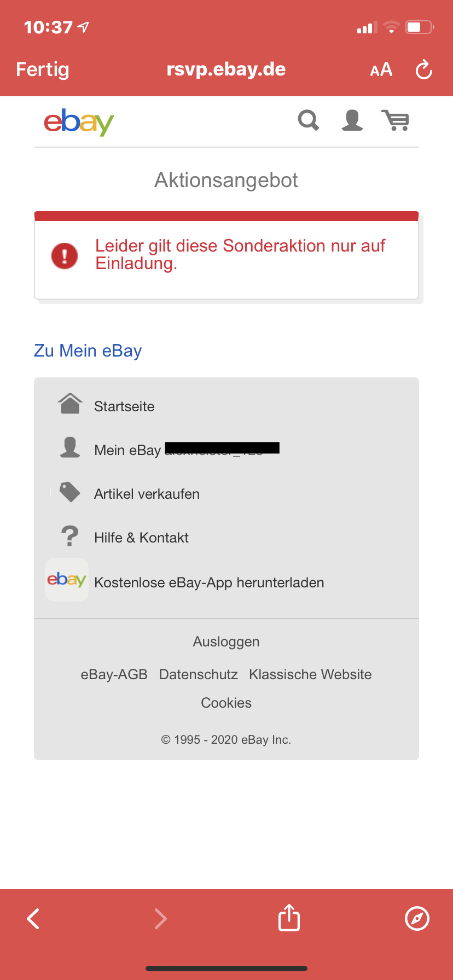Open the AA text size menu

[381, 70]
